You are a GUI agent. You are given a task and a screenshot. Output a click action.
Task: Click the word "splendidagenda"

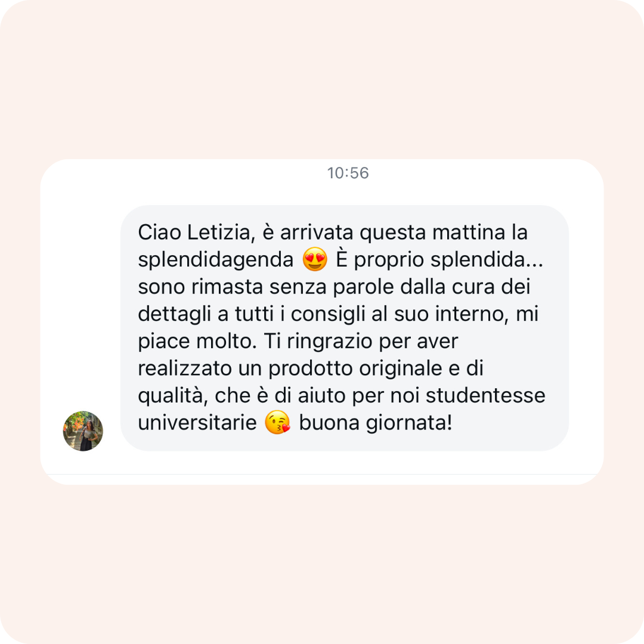216,260
